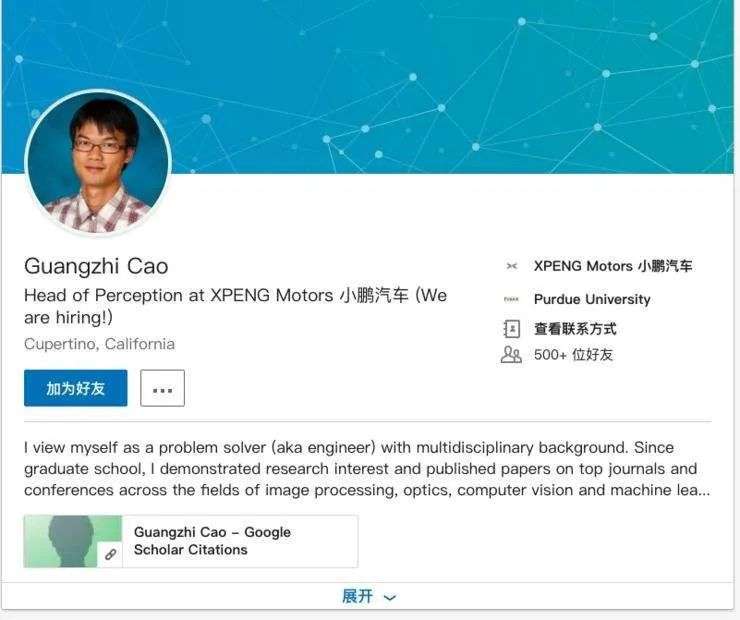Click the Guangzhi Cao name heading

(96, 266)
